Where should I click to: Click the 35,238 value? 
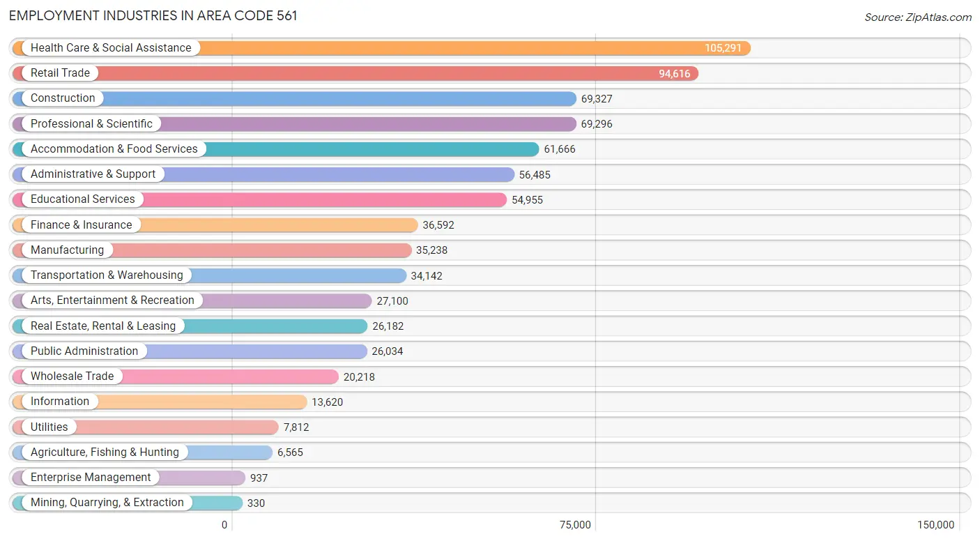[432, 250]
